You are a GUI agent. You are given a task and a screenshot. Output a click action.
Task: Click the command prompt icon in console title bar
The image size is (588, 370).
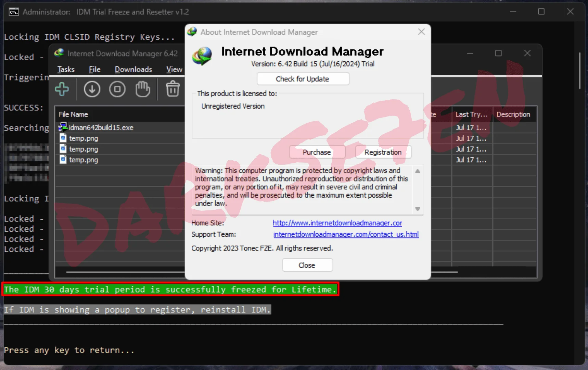pos(14,12)
